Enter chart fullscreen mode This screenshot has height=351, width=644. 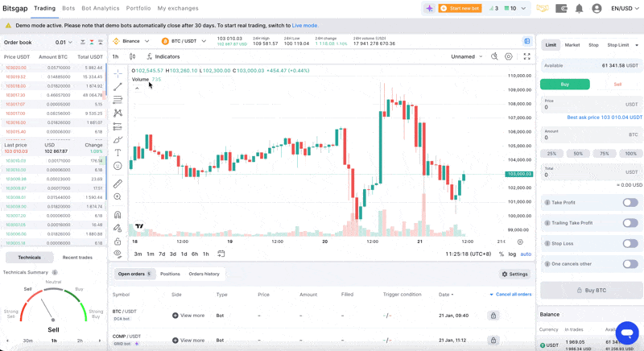(527, 56)
